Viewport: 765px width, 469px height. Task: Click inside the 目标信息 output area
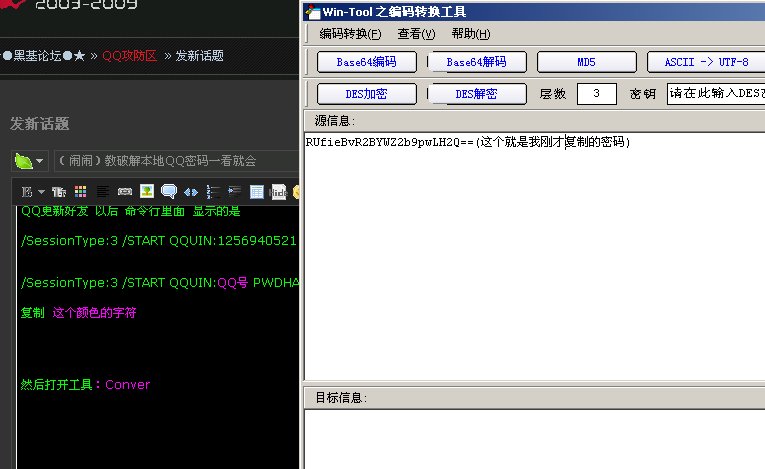(x=535, y=439)
